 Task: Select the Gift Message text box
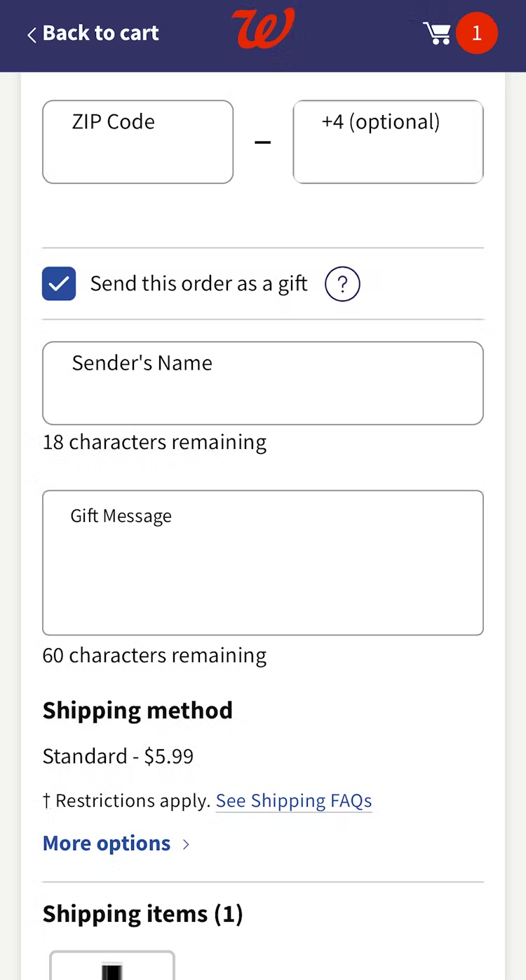[x=262, y=563]
